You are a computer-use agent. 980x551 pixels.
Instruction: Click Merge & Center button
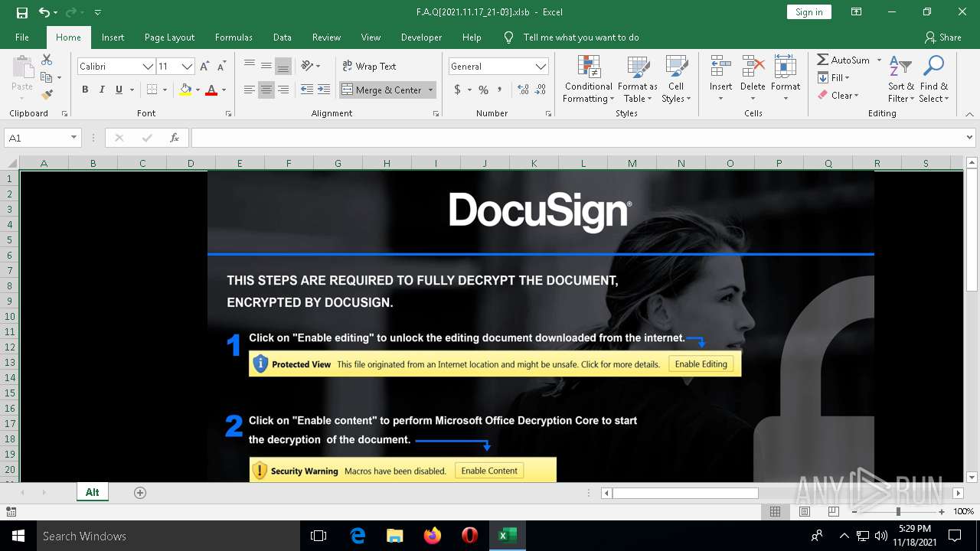point(381,90)
